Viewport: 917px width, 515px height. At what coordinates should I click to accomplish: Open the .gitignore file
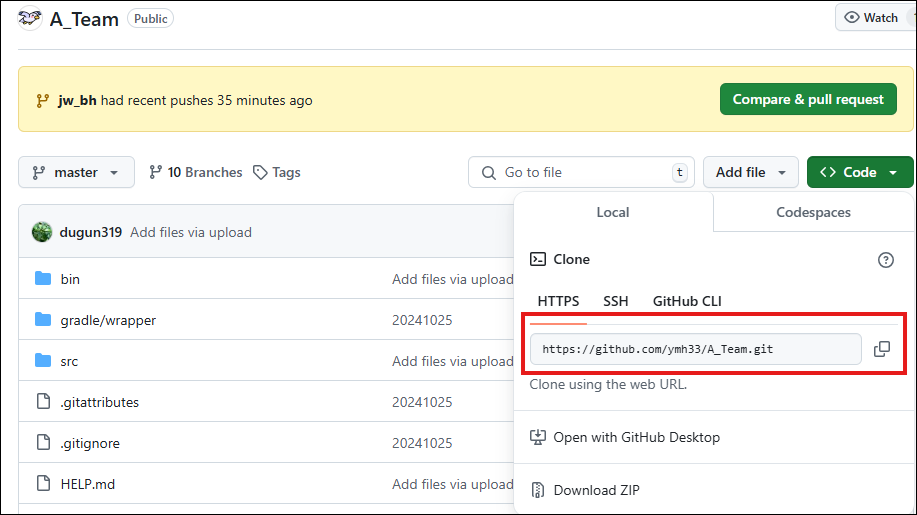90,443
